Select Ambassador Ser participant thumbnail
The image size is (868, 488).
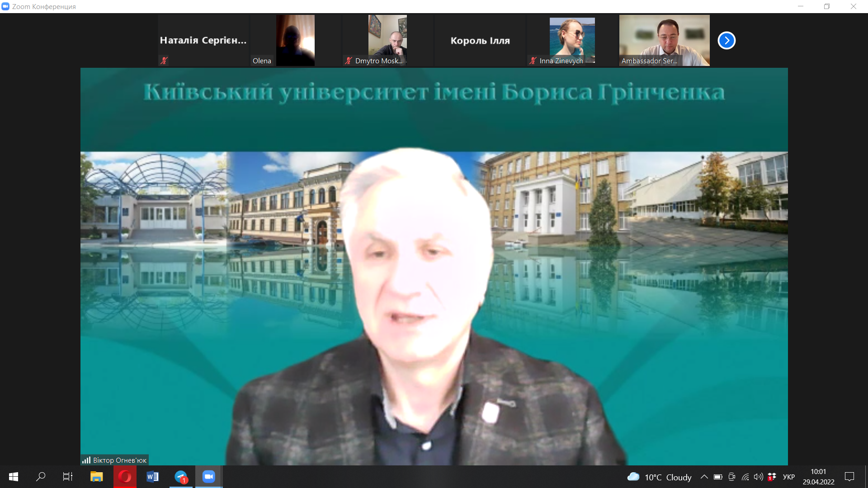(664, 41)
